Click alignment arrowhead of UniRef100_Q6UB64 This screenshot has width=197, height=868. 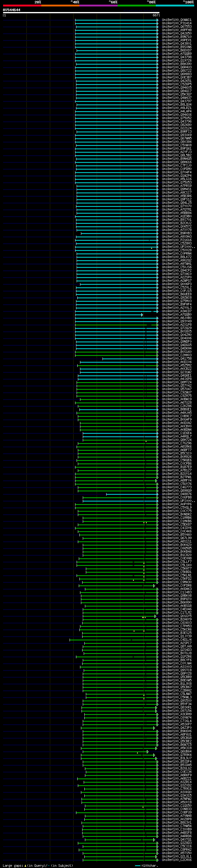click(147, 751)
